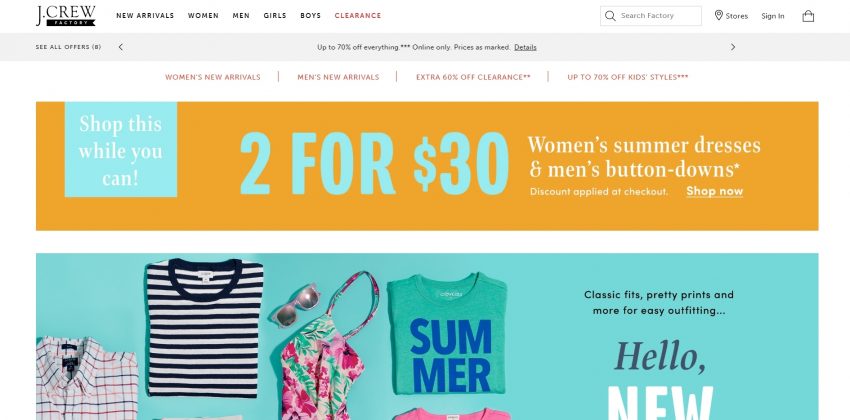Go to the J.Crew Factory logo home
This screenshot has width=850, height=420.
(x=66, y=16)
